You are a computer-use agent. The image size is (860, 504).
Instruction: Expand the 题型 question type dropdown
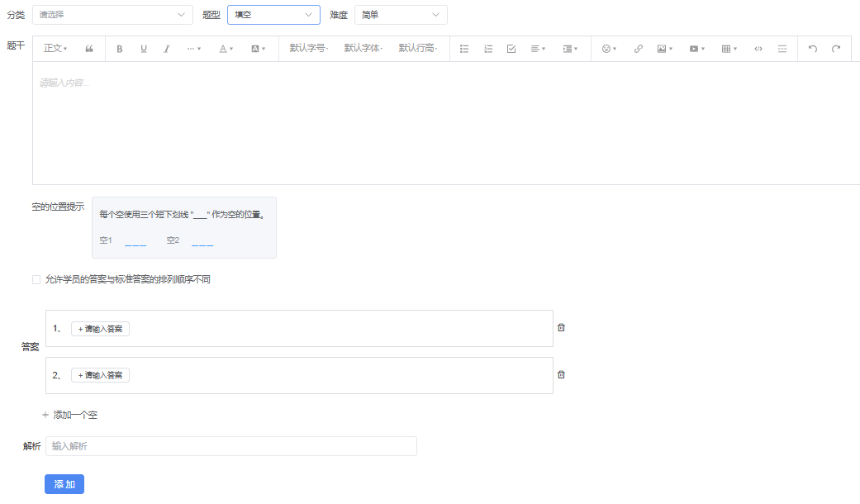pos(273,15)
